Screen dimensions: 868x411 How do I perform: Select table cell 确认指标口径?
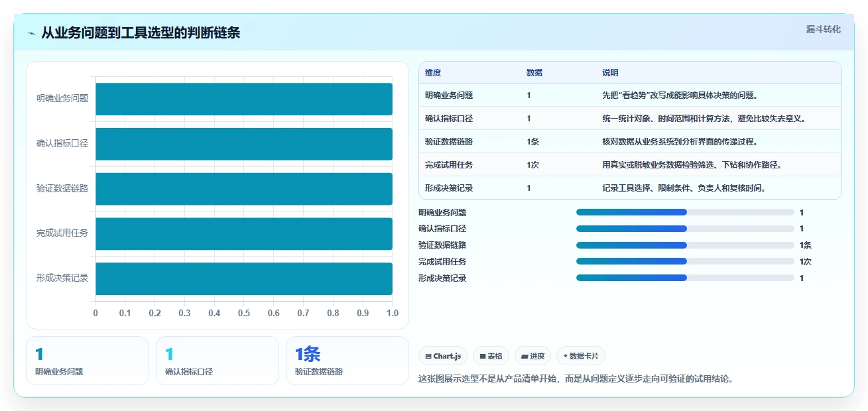[449, 119]
